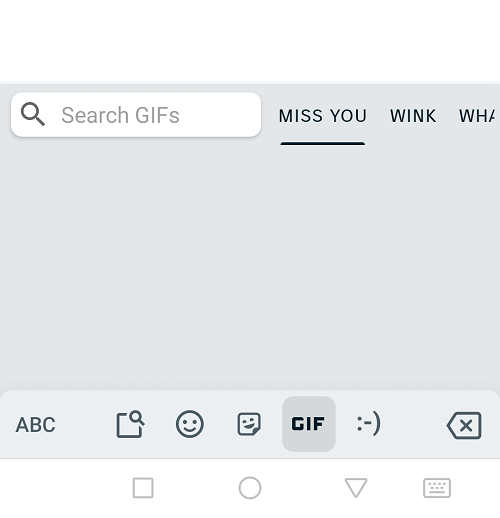Return to the ABC letter keyboard

pyautogui.click(x=35, y=424)
